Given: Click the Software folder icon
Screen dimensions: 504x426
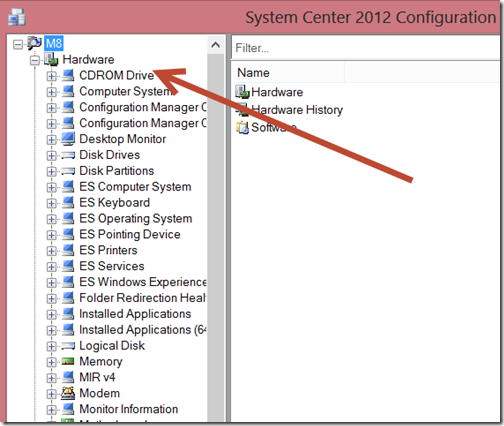Looking at the screenshot, I should [x=242, y=127].
